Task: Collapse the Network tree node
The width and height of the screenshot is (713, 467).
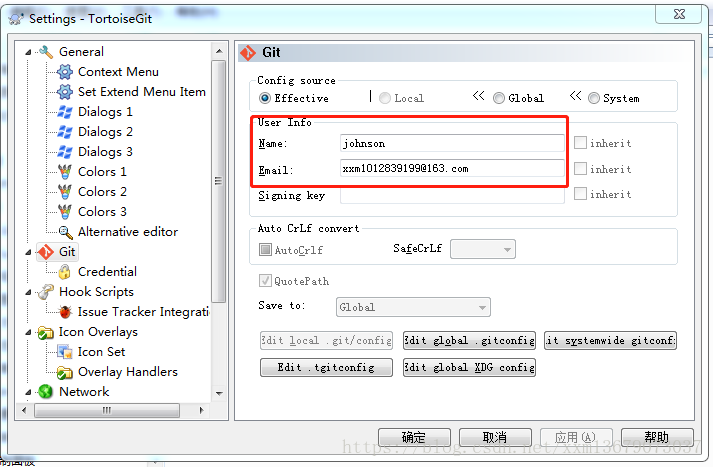Action: [x=28, y=392]
